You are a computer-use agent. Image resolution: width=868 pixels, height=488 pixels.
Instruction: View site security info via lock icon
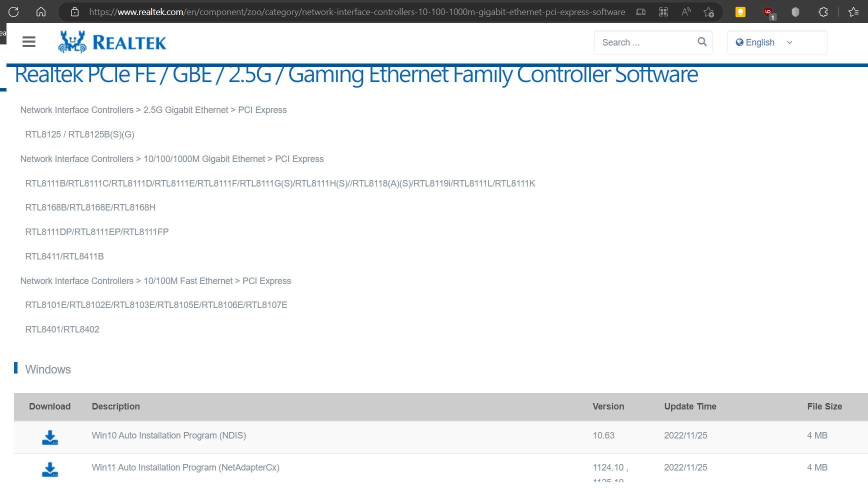tap(74, 12)
